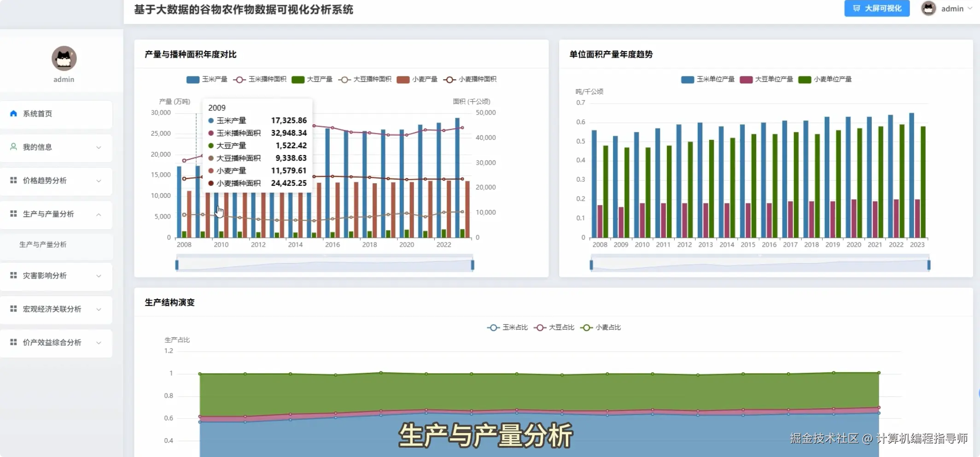Toggle the 玉米占比 legend series
This screenshot has height=457, width=980.
click(x=507, y=327)
